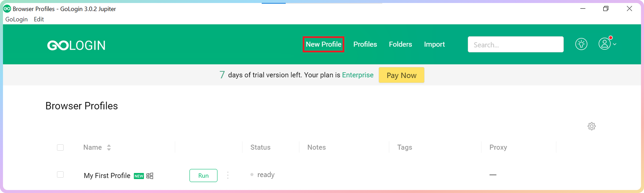Click the ready status of My First Profile
This screenshot has width=644, height=193.
(262, 174)
